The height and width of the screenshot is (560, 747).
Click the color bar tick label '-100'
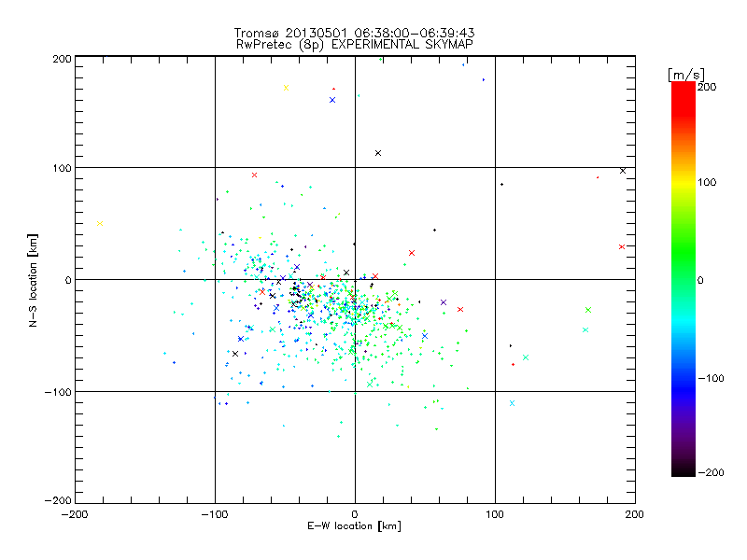tap(712, 379)
